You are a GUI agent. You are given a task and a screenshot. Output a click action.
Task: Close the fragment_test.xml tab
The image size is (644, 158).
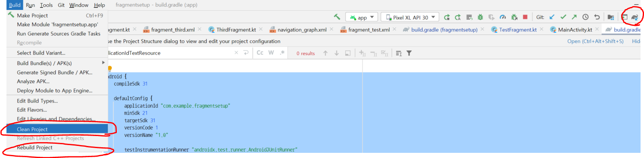395,30
